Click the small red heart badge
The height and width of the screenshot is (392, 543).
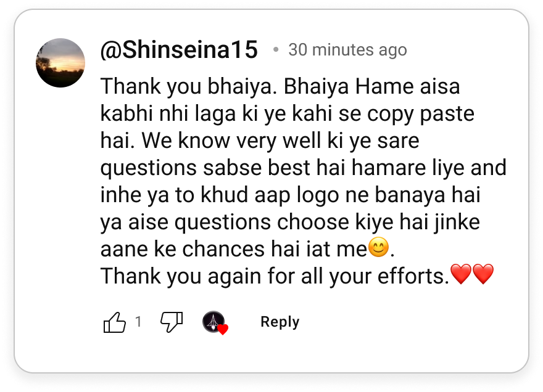pyautogui.click(x=223, y=330)
